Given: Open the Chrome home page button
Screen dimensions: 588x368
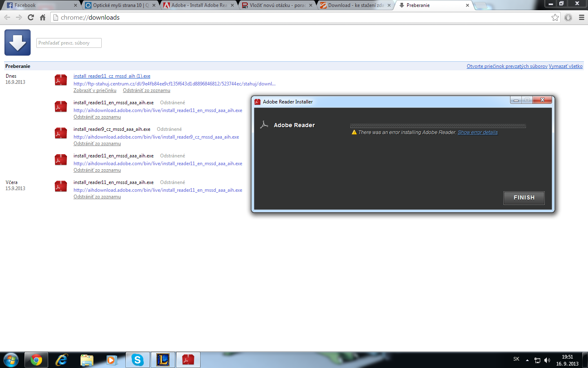Looking at the screenshot, I should click(x=42, y=17).
